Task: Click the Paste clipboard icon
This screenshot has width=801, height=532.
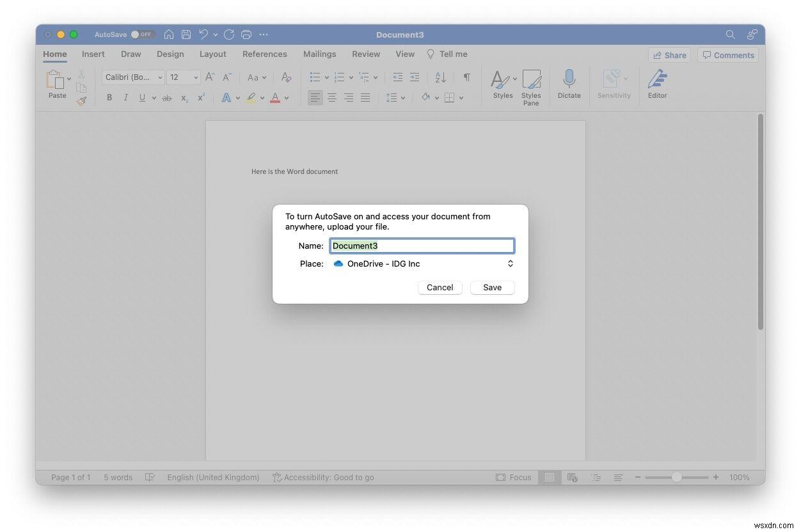Action: click(x=55, y=80)
